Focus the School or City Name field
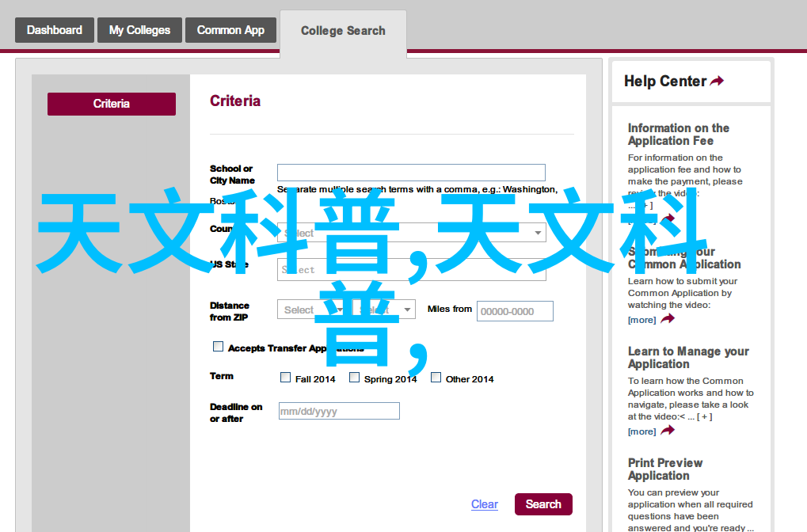The image size is (807, 532). pos(411,173)
